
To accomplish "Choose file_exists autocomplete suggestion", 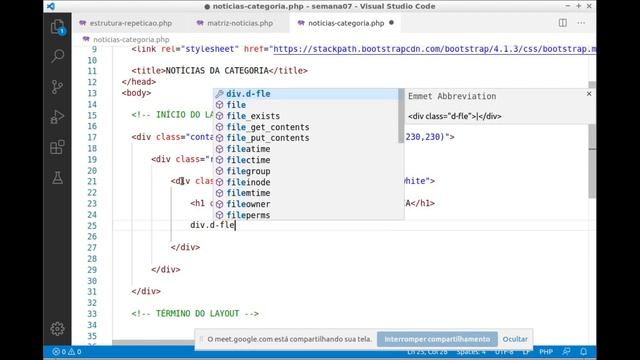I will click(x=306, y=116).
